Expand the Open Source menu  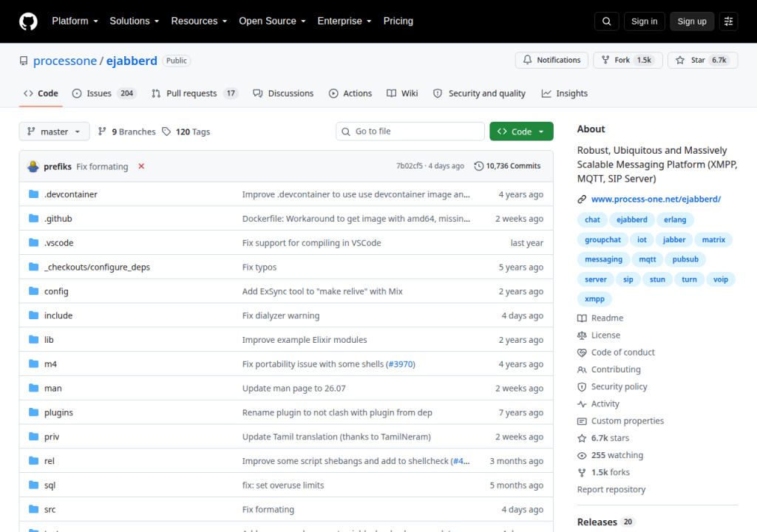(272, 21)
